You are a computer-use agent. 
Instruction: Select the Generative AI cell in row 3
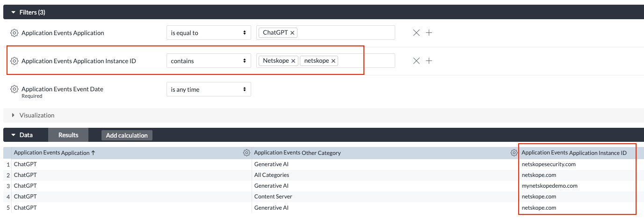271,186
